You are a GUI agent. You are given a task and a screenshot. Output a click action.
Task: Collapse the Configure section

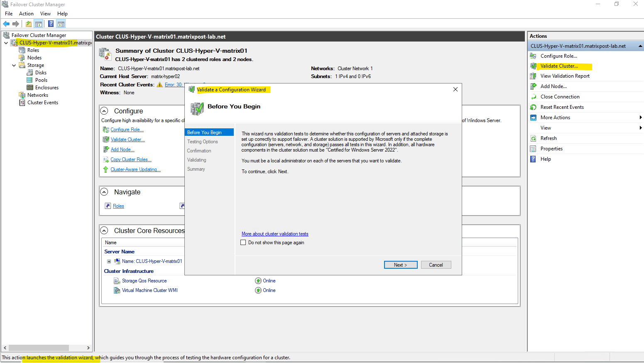point(105,111)
